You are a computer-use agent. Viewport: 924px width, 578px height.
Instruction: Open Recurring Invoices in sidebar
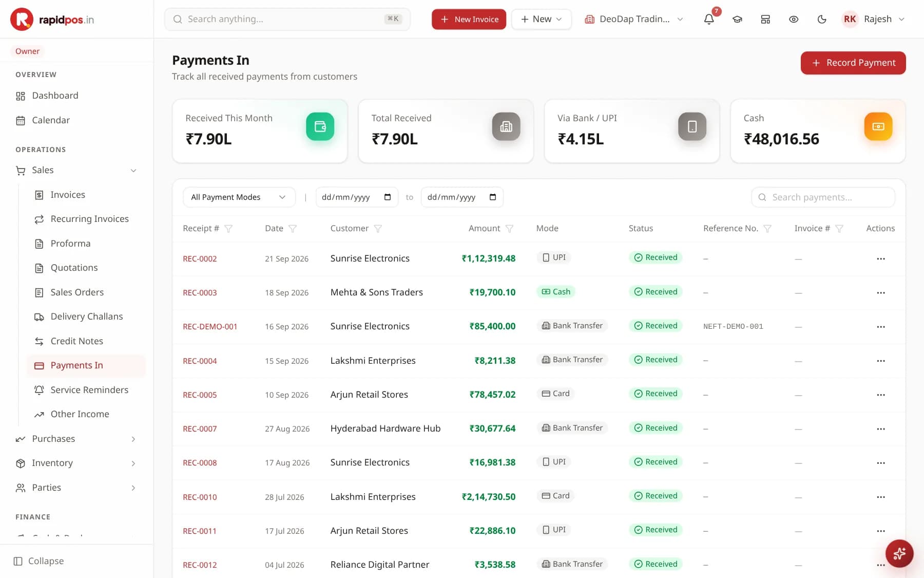(x=86, y=219)
